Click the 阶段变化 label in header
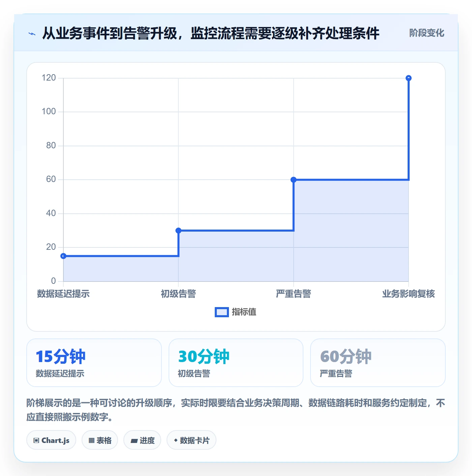The image size is (472, 476). point(426,33)
